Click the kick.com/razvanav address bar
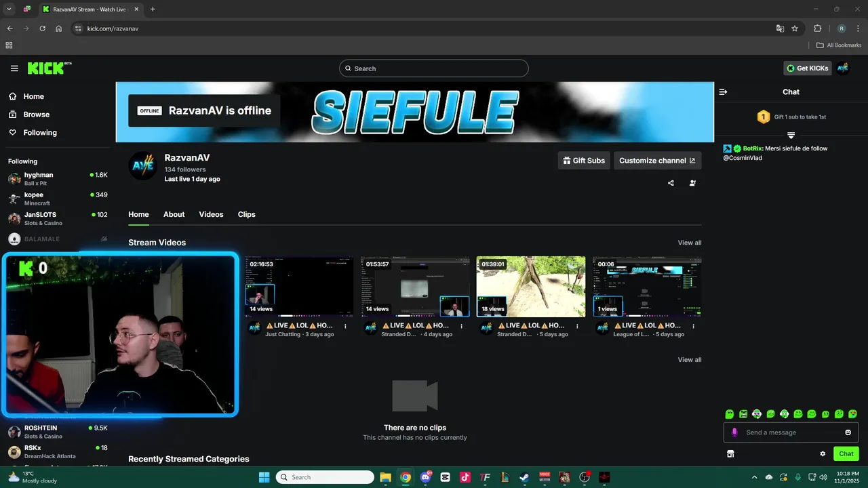Screen dimensions: 868x488 (420, 28)
